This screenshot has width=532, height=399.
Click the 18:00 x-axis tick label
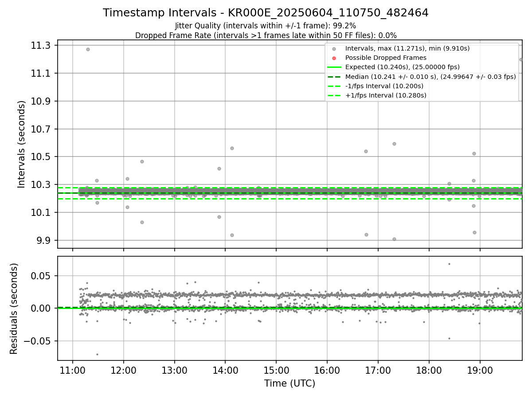(429, 370)
